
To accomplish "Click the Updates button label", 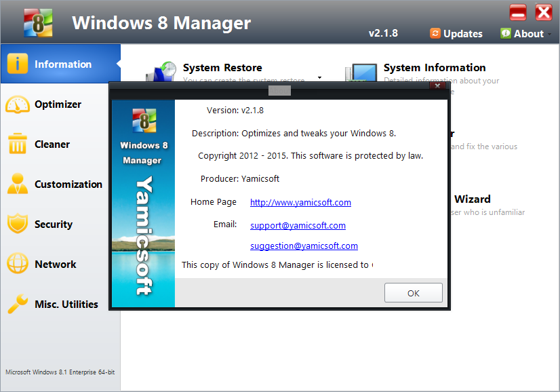I will point(463,34).
